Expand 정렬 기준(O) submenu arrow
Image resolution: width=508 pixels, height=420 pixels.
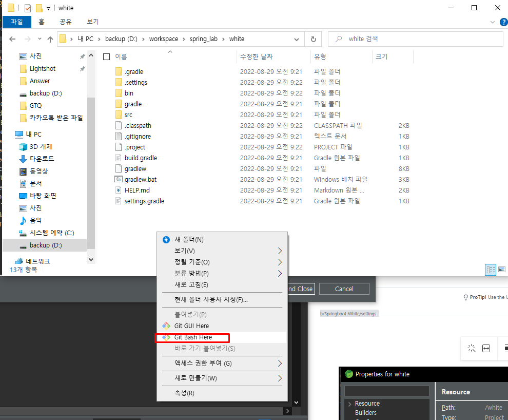click(280, 262)
